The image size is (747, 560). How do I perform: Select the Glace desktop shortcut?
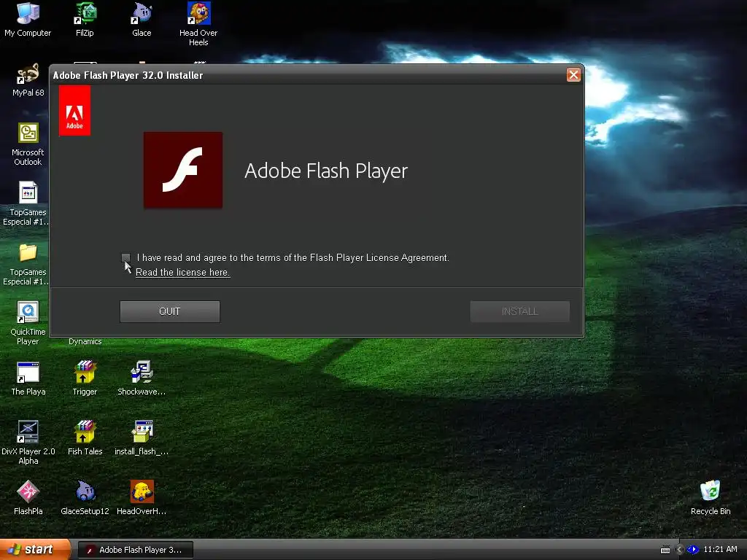click(x=142, y=20)
